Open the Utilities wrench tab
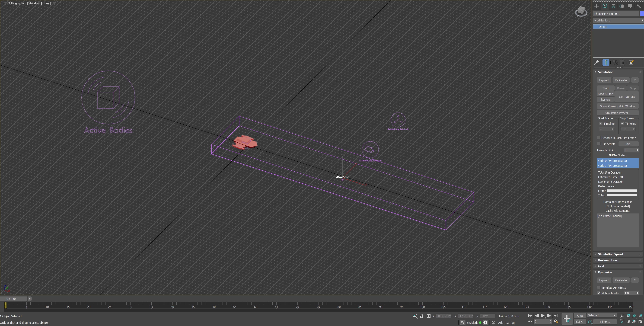The image size is (644, 326). pyautogui.click(x=639, y=6)
